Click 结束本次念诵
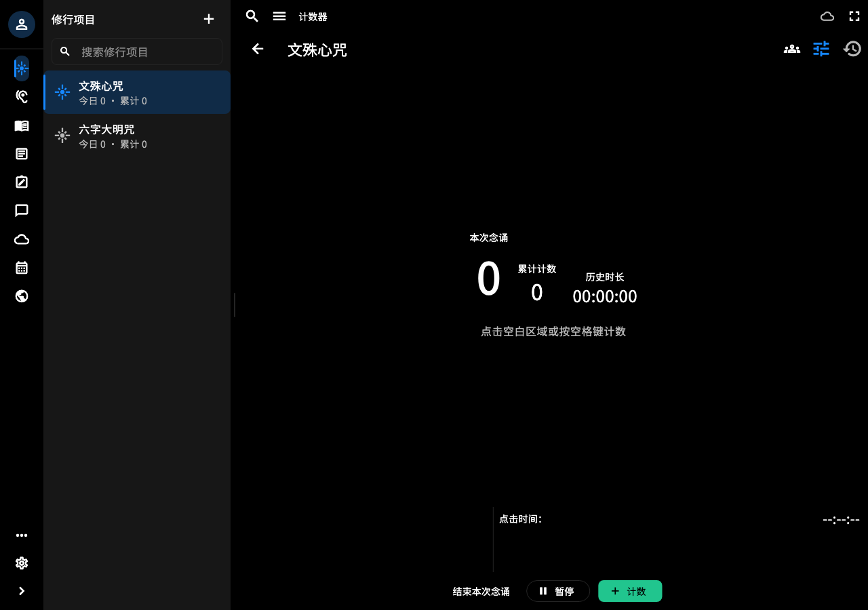The image size is (868, 610). [x=481, y=591]
